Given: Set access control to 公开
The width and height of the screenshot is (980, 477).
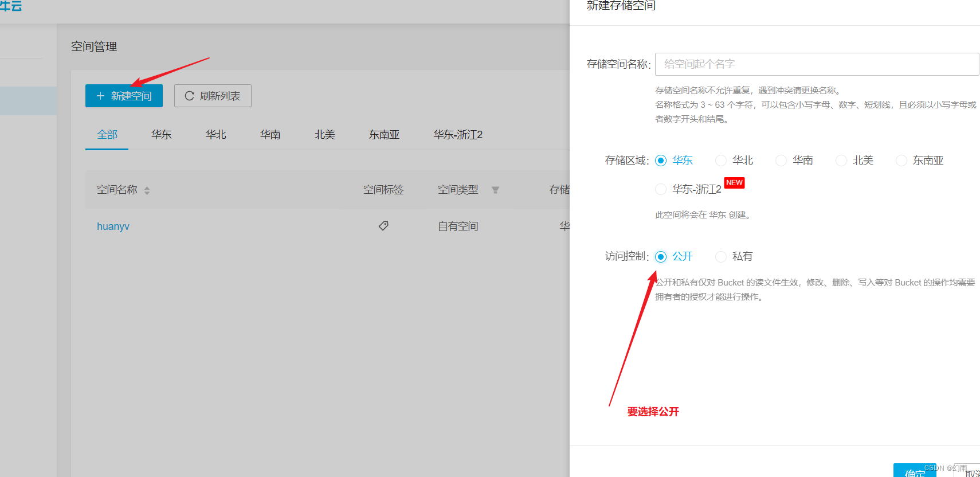Looking at the screenshot, I should pyautogui.click(x=661, y=256).
